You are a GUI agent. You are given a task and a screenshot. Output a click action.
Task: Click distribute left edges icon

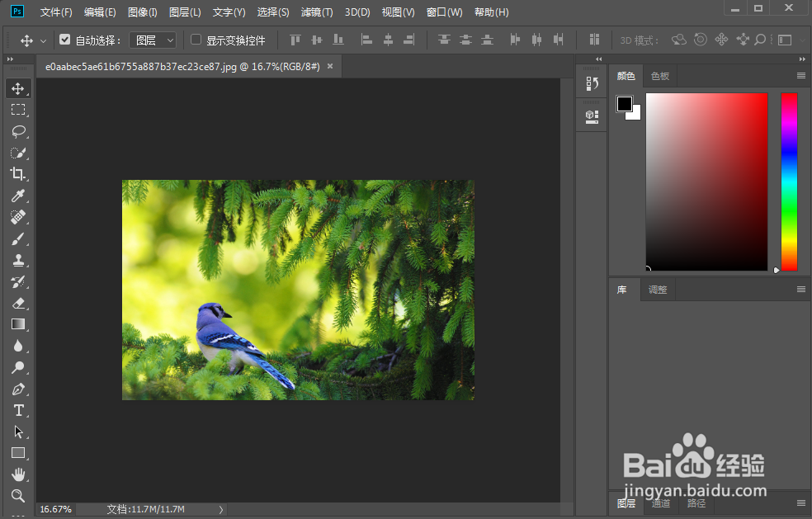(x=515, y=40)
